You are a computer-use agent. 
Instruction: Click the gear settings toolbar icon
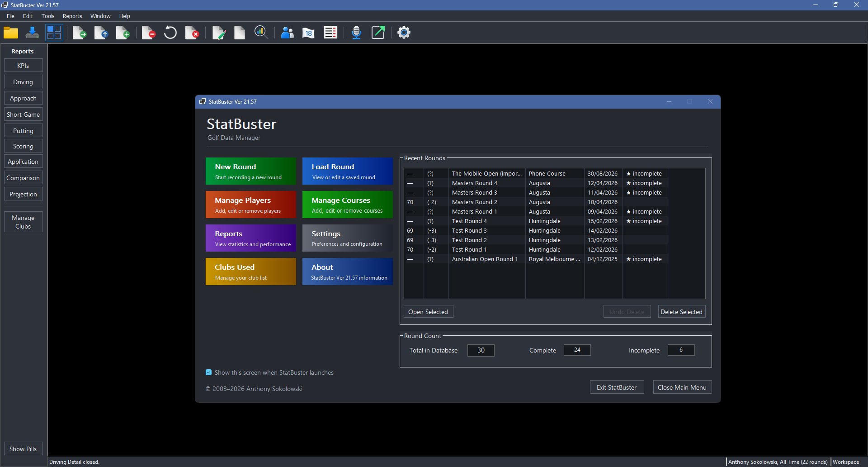(404, 33)
